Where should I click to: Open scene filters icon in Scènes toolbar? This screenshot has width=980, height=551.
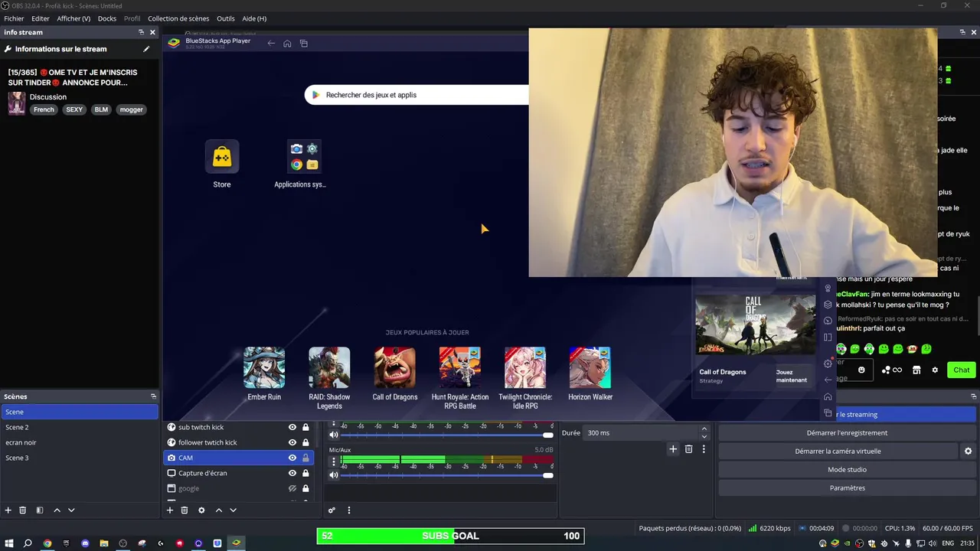point(40,510)
